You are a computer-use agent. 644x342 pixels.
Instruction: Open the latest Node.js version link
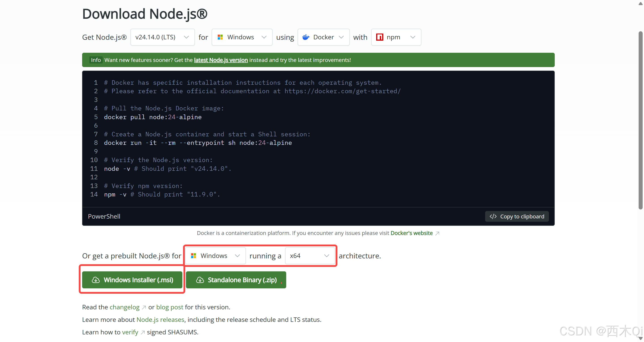click(221, 60)
